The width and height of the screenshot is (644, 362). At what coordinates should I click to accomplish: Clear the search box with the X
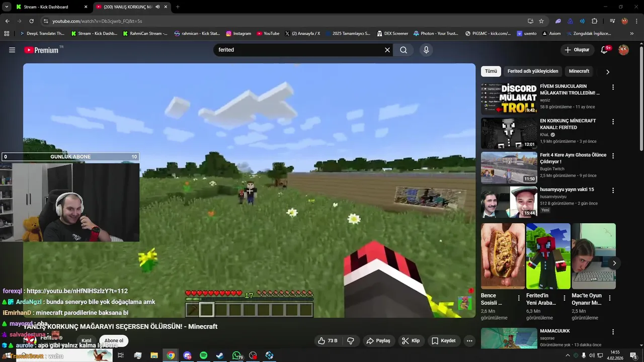point(387,50)
